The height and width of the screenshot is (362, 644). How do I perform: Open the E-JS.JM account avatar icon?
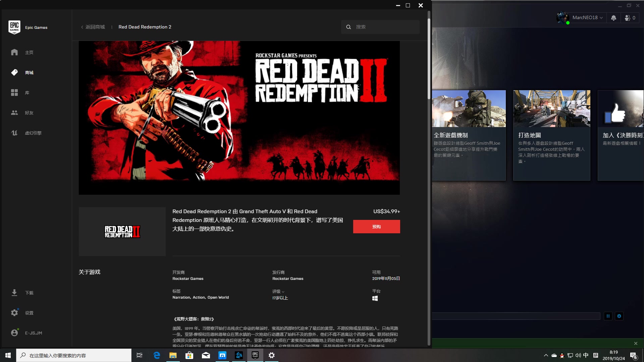14,333
